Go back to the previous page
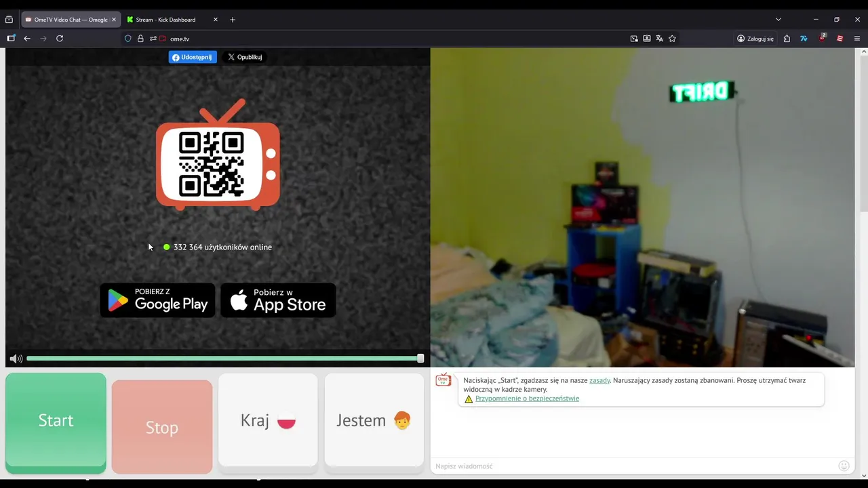The image size is (868, 488). (x=27, y=39)
